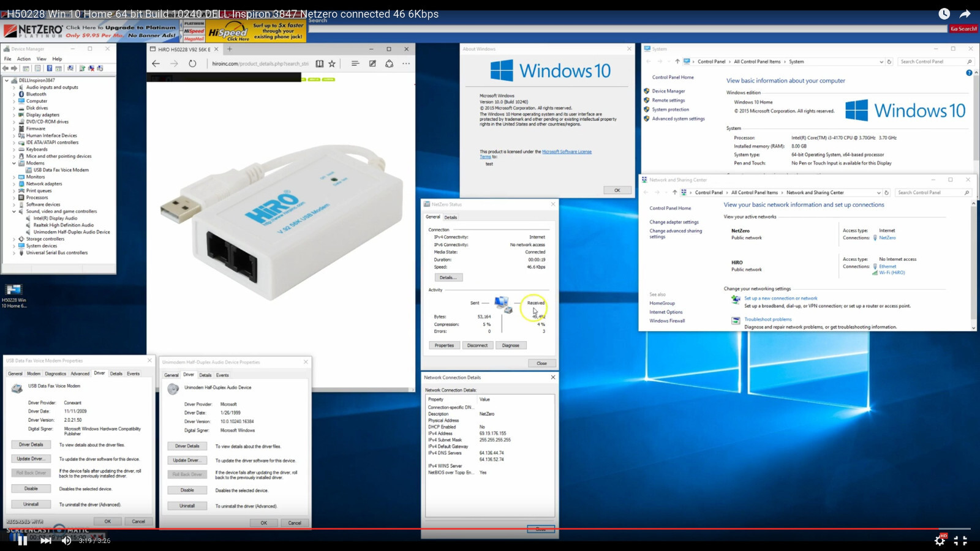Click NetZero Upgrade to Platinum banner

click(91, 31)
